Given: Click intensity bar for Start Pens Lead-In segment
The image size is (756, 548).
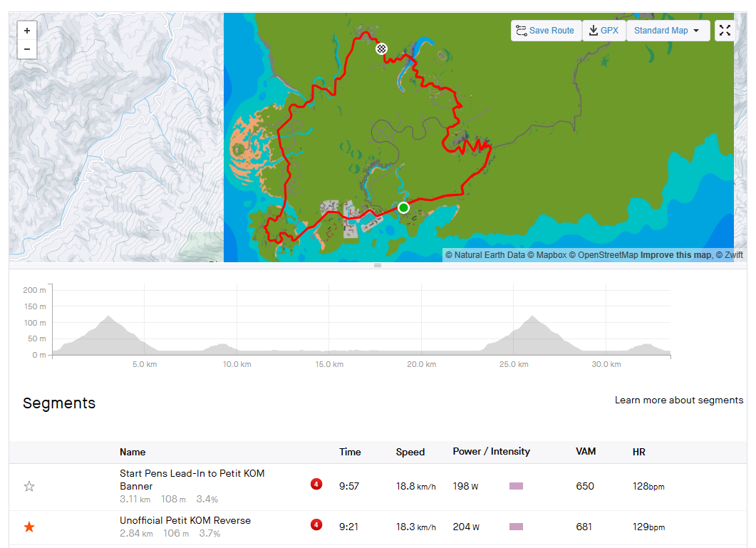Looking at the screenshot, I should 516,486.
